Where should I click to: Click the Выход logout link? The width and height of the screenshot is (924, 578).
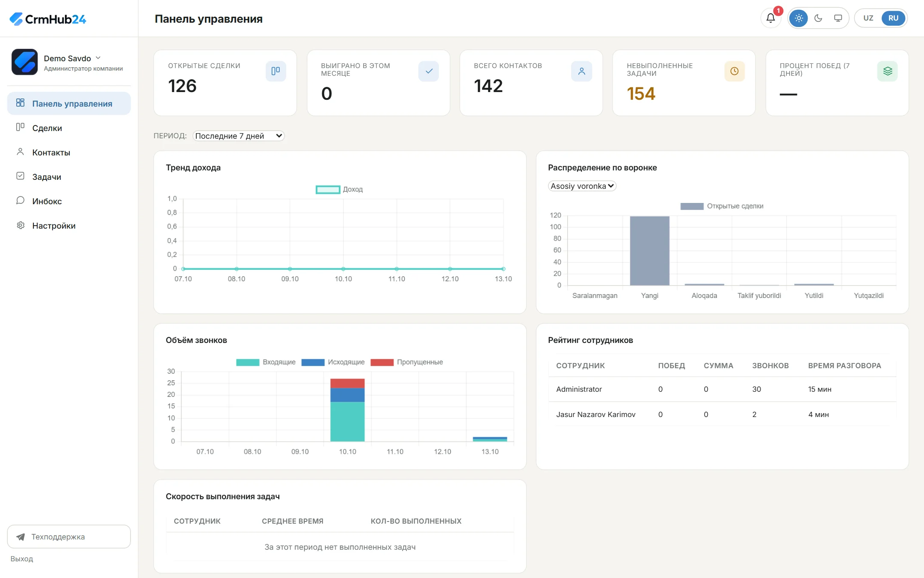pyautogui.click(x=22, y=559)
